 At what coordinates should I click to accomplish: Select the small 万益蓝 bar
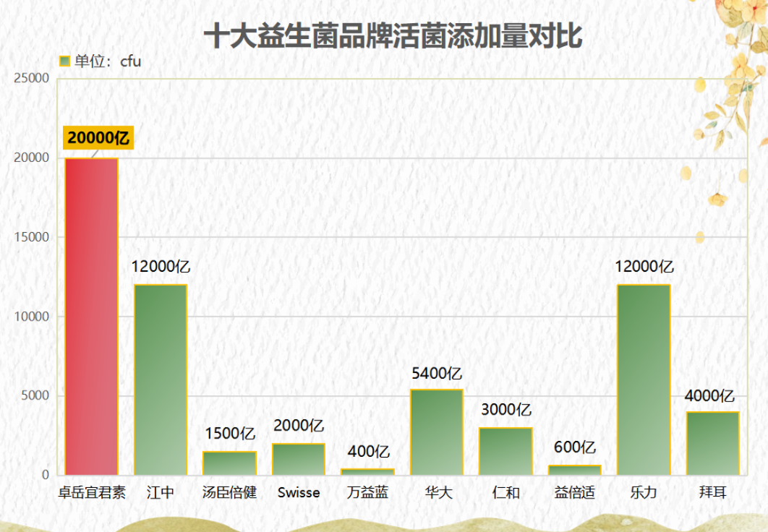tap(368, 472)
